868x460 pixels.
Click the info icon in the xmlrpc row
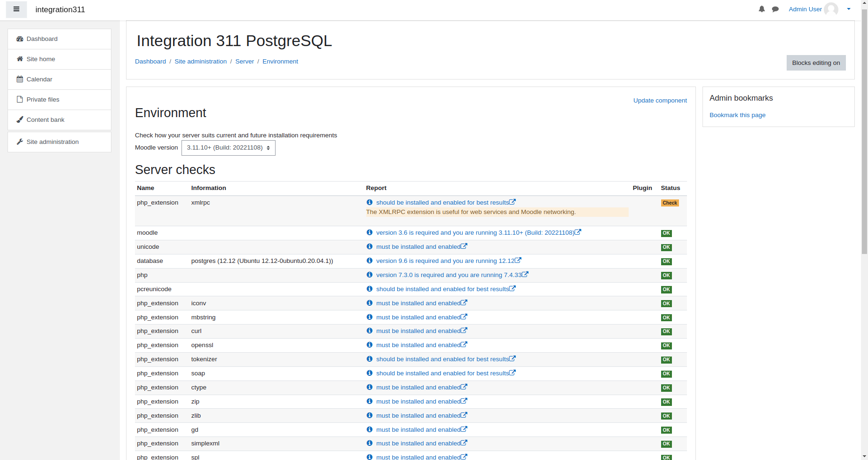click(x=370, y=202)
